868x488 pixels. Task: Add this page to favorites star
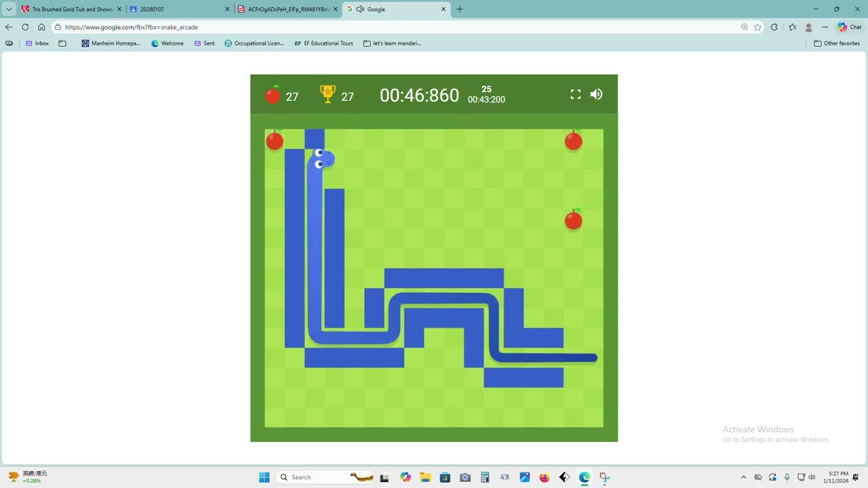[x=757, y=27]
